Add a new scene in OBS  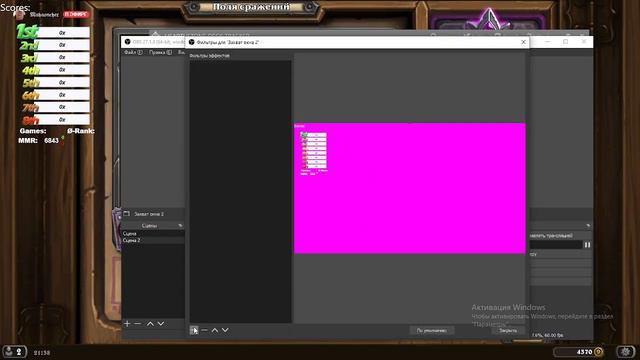pyautogui.click(x=127, y=324)
